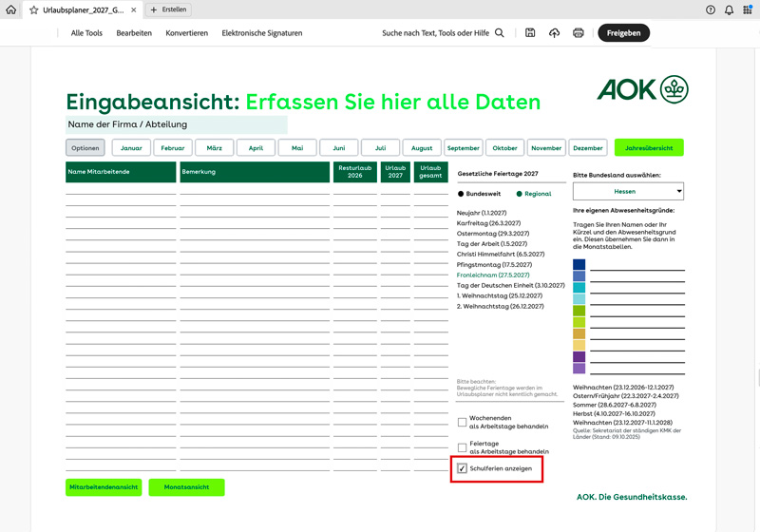Click the Name der Firma / Abteilung field

[176, 124]
